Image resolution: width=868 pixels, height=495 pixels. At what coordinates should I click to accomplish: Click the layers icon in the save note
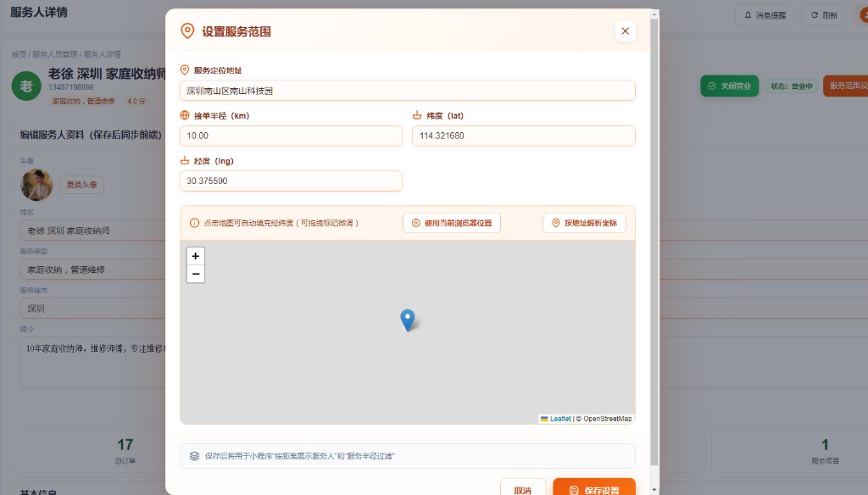194,456
